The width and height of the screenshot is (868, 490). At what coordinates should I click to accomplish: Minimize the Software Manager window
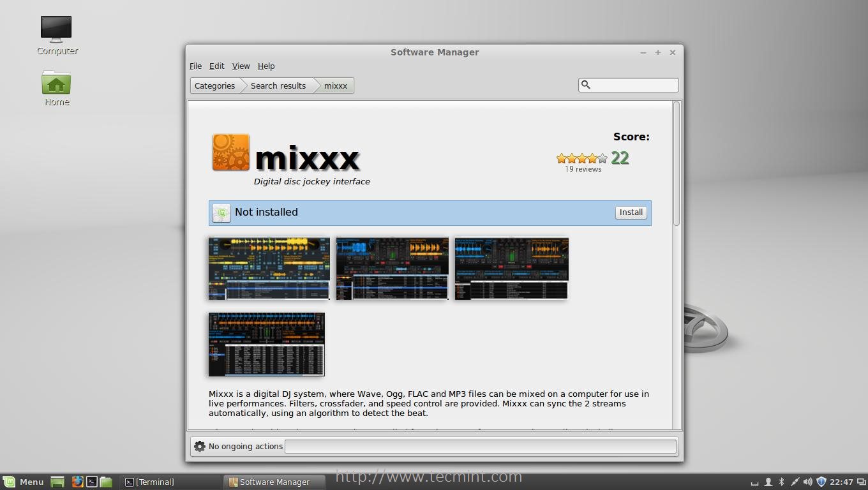(x=643, y=52)
